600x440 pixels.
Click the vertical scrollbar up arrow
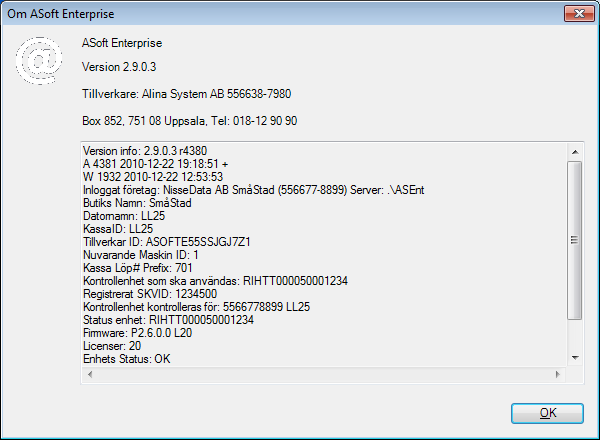pyautogui.click(x=575, y=152)
